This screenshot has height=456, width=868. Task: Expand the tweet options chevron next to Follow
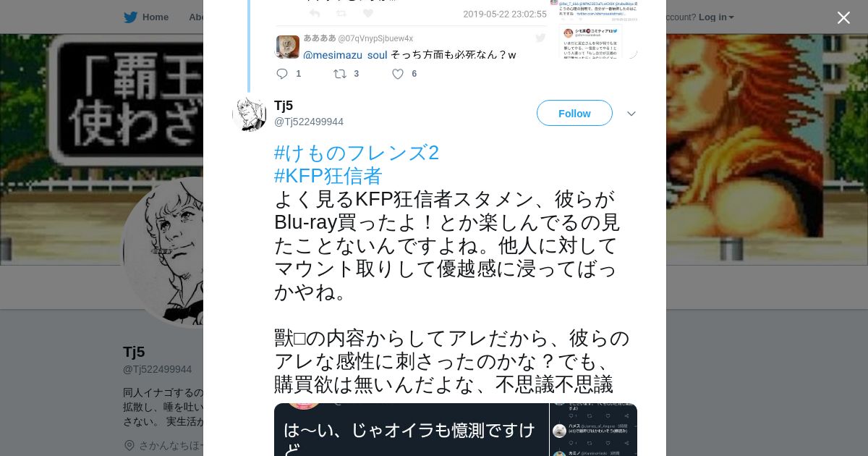pyautogui.click(x=631, y=114)
